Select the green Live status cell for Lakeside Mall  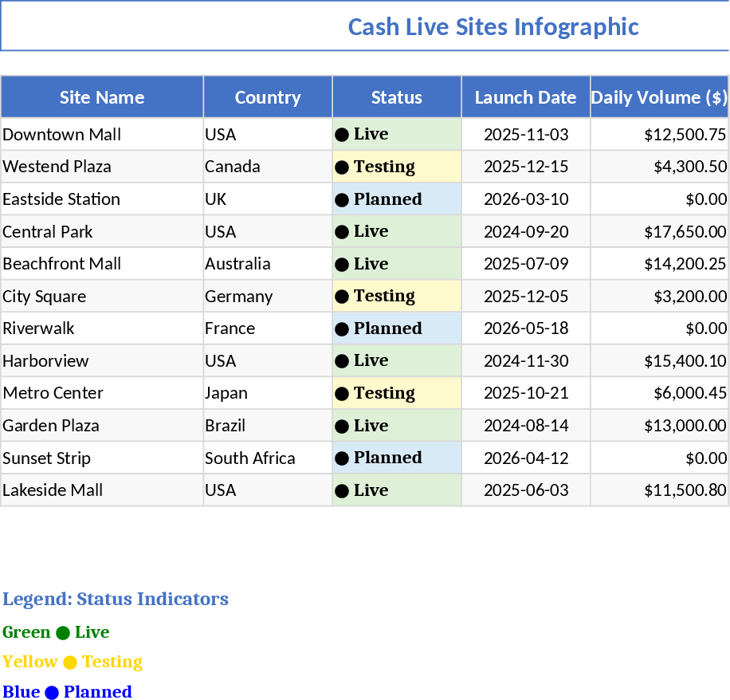click(397, 490)
